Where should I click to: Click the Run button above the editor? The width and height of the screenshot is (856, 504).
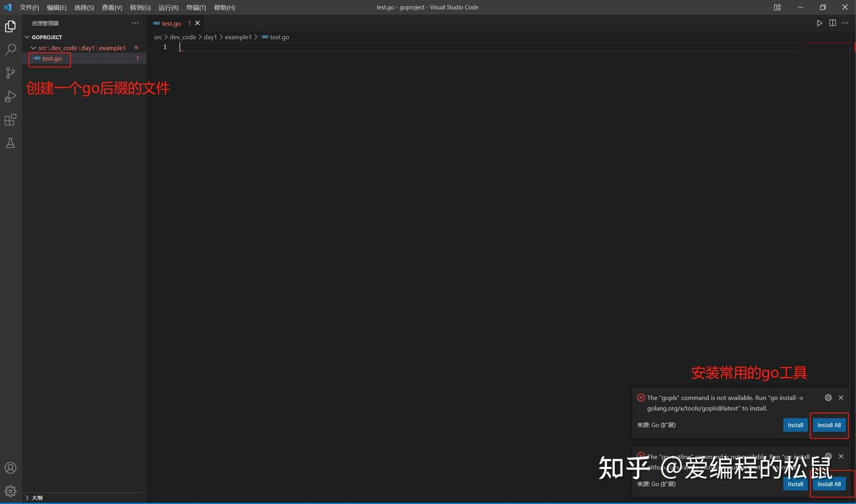coord(820,23)
